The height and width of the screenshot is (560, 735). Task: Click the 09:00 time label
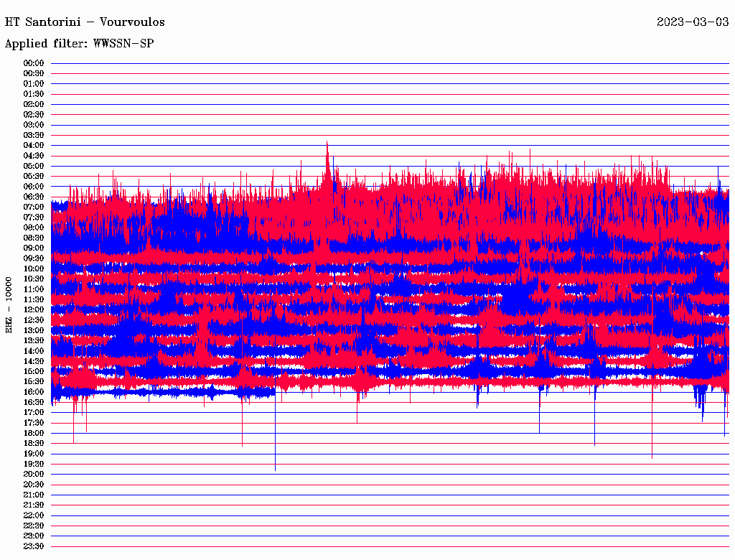click(x=34, y=248)
